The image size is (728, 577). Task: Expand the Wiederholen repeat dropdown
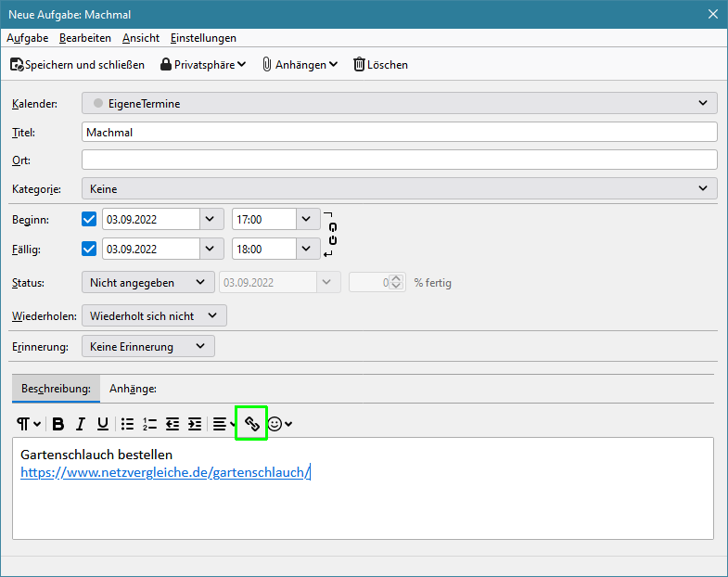point(154,315)
